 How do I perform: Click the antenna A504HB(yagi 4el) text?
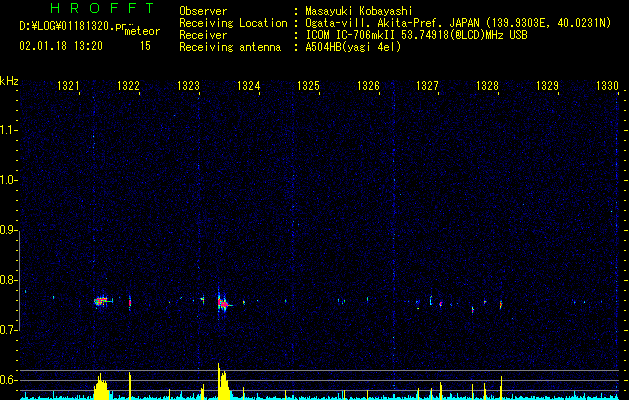pyautogui.click(x=353, y=47)
